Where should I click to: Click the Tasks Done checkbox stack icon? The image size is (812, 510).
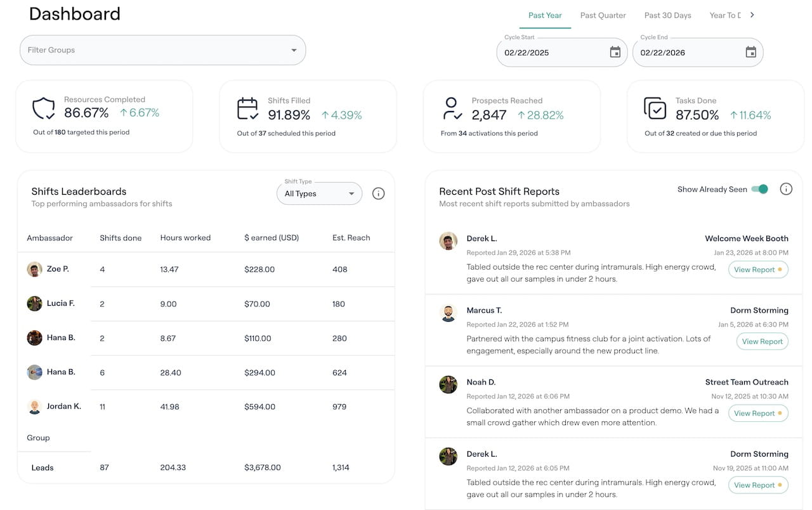[655, 108]
